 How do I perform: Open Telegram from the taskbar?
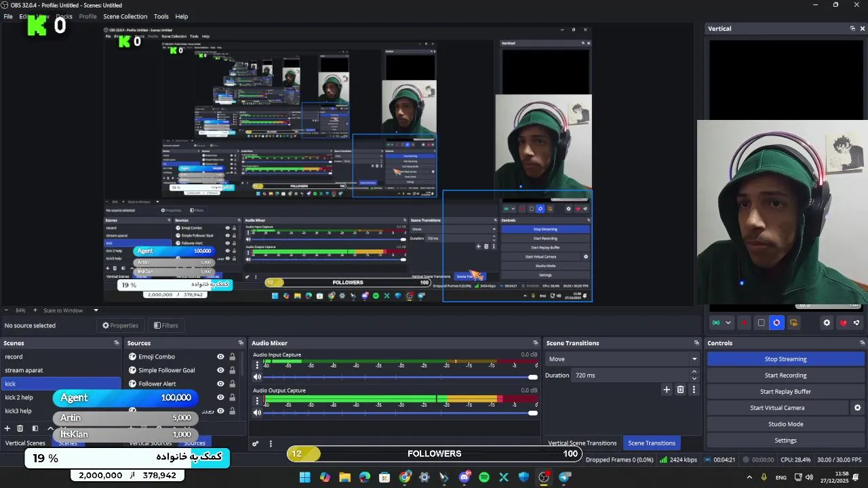pyautogui.click(x=564, y=477)
